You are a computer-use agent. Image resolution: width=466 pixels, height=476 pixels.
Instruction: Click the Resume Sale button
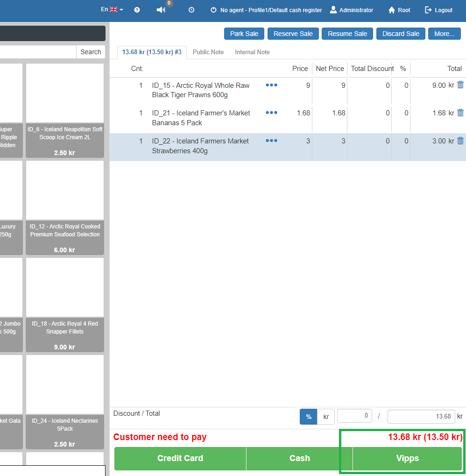(347, 34)
